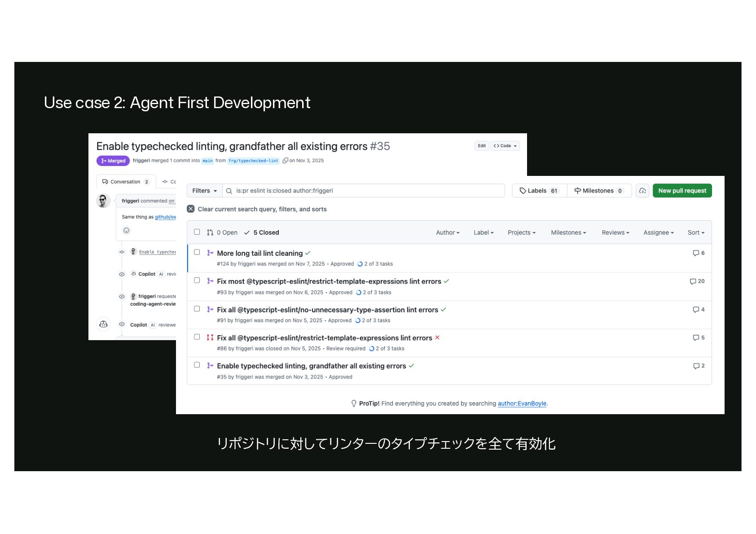Click the cloud icon button beside Milestones
The height and width of the screenshot is (534, 756).
tap(642, 191)
